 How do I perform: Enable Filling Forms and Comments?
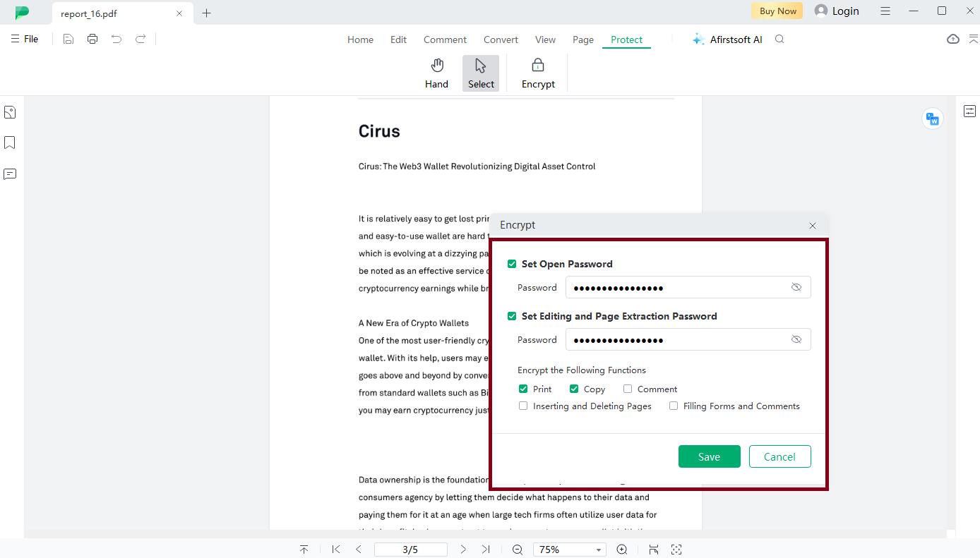click(674, 406)
